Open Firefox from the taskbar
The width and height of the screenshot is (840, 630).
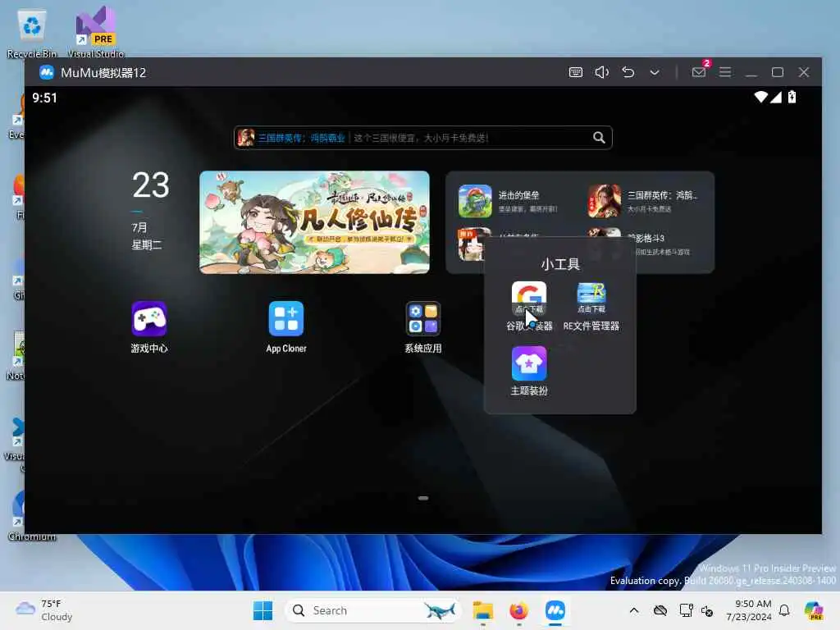coord(518,610)
